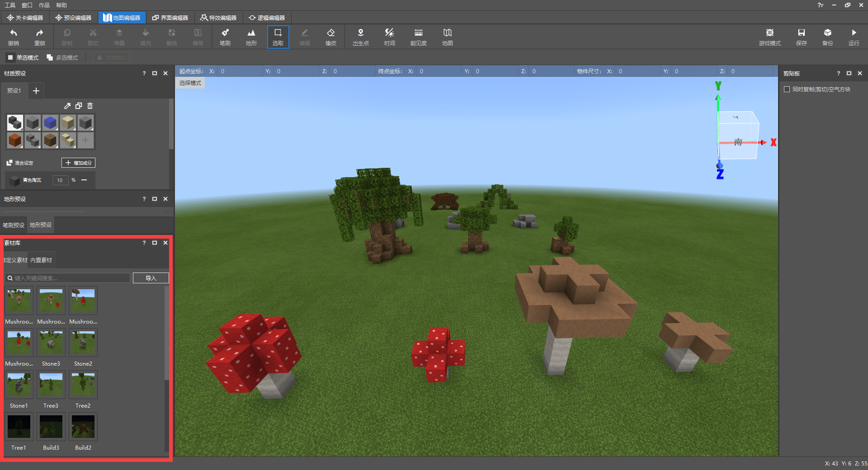Click the Redo (重做) toolbar icon
The image size is (868, 470).
tap(40, 37)
